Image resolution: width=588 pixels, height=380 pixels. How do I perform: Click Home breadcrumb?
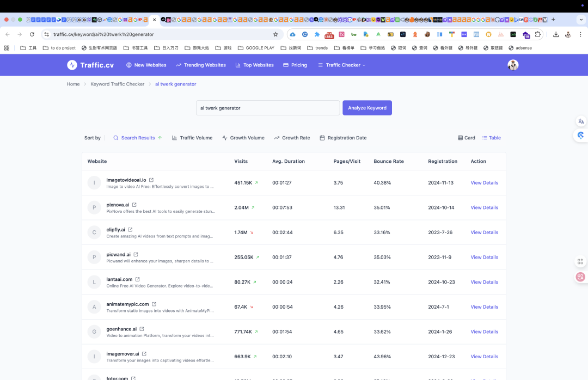coord(73,84)
